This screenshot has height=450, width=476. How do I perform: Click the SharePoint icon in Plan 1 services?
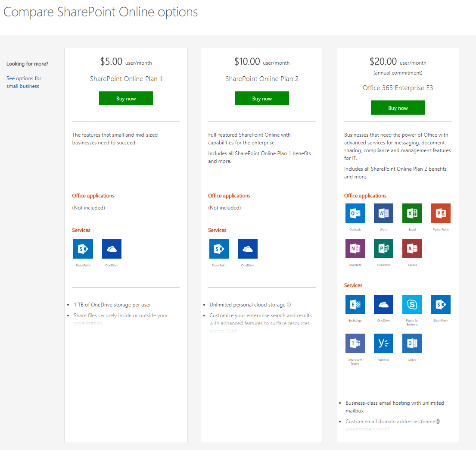point(83,249)
